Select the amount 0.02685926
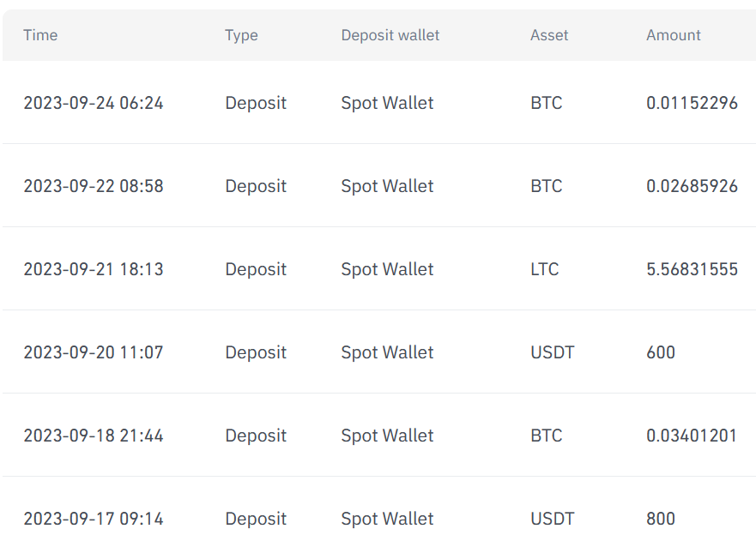Screen dimensions: 756x553 (x=692, y=186)
